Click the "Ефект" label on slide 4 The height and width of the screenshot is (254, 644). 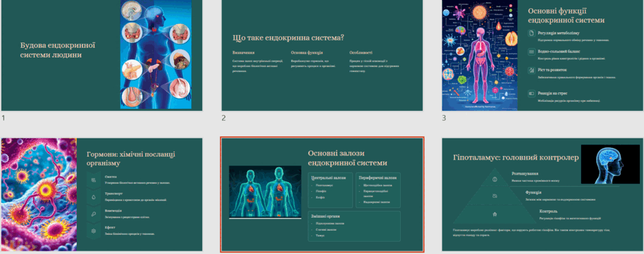point(110,227)
